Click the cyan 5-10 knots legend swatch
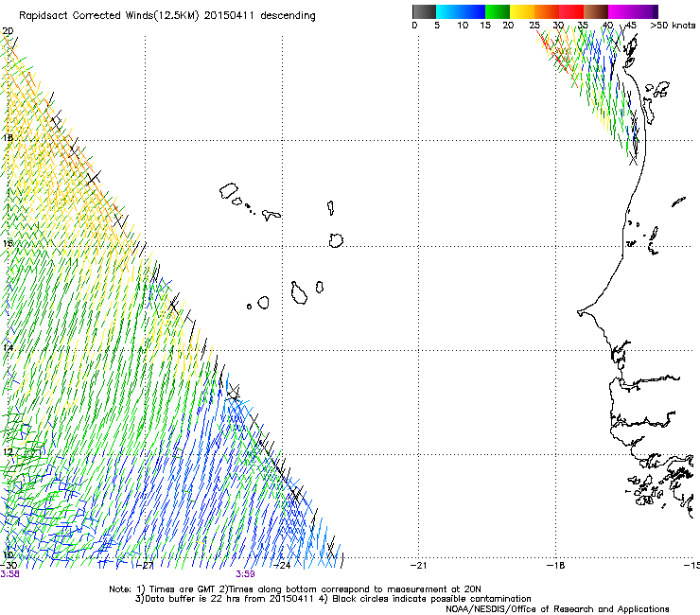Viewport: 700px width, 615px height. 448,11
